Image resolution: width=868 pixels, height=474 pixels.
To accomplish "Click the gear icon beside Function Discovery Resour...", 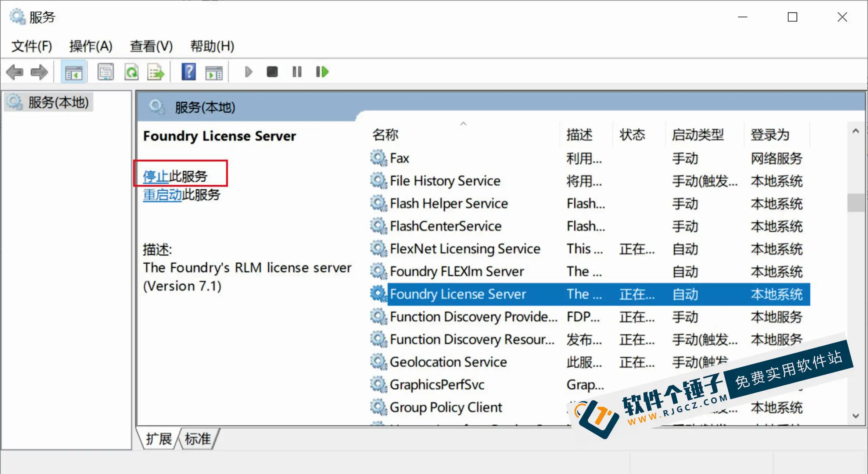I will (x=379, y=339).
